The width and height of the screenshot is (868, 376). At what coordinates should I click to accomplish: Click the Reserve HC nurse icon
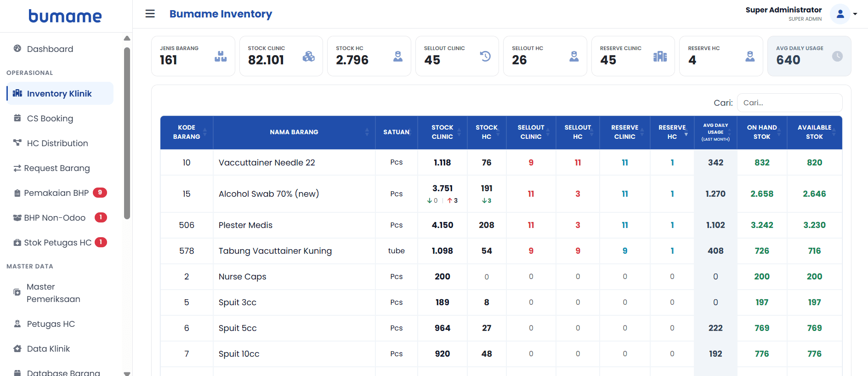(750, 57)
